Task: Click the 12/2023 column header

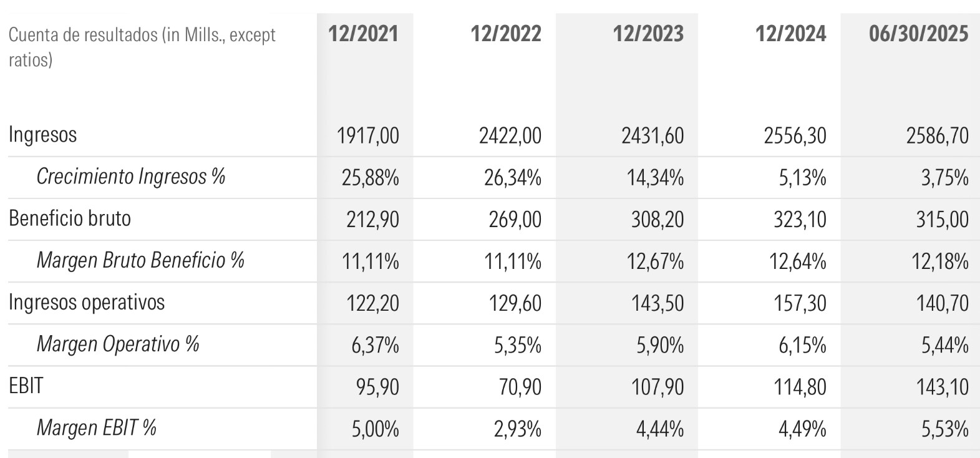Action: click(648, 34)
